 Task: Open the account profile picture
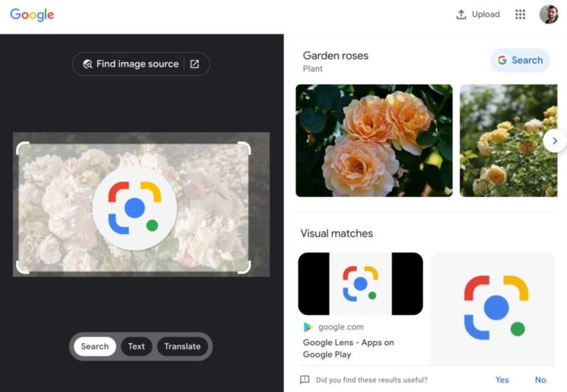[549, 15]
